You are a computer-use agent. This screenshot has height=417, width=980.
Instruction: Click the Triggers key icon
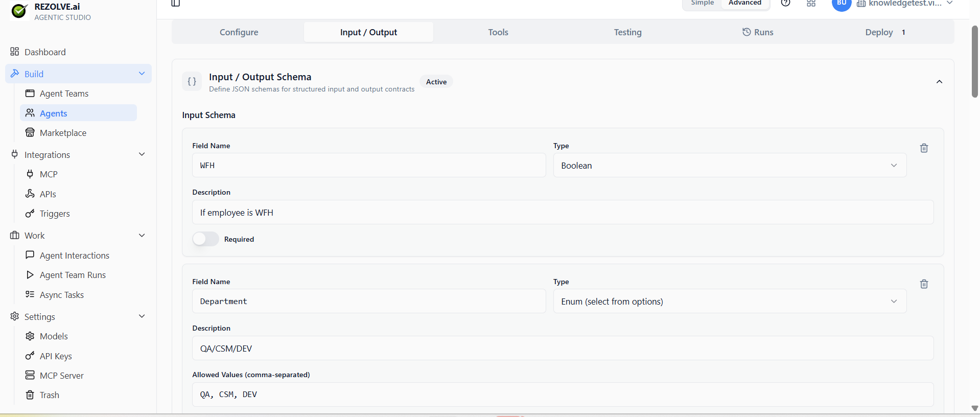(30, 213)
